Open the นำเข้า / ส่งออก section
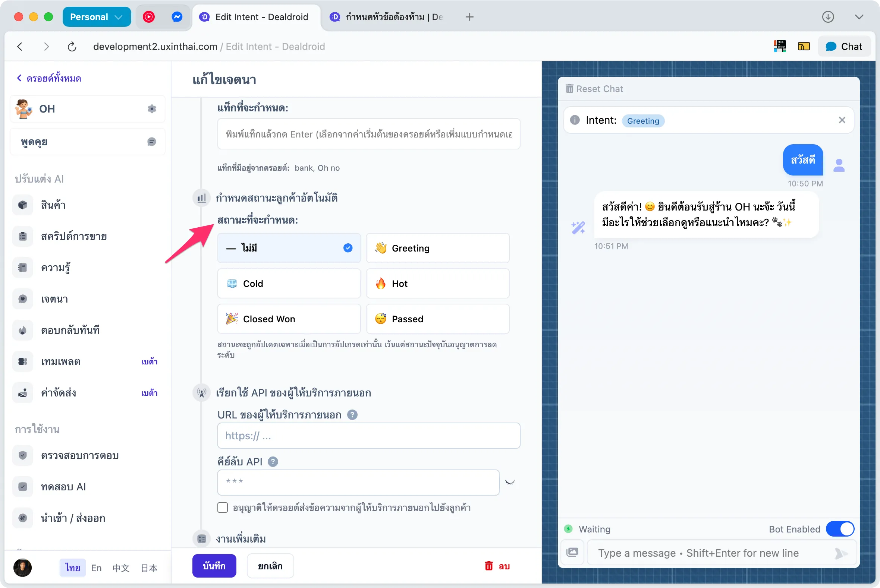Screen dimensions: 880x588 (x=72, y=518)
